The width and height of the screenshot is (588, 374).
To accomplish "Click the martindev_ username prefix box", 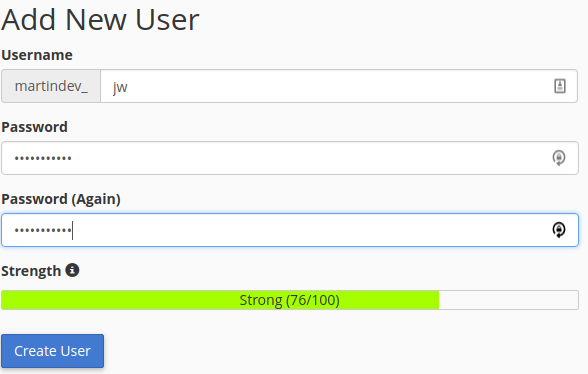I will tap(51, 86).
